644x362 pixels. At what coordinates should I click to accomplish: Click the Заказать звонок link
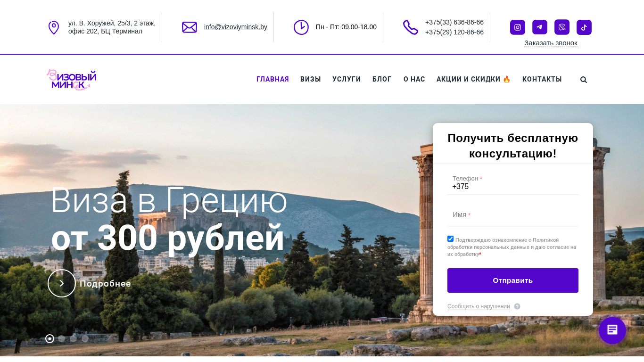[x=551, y=43]
